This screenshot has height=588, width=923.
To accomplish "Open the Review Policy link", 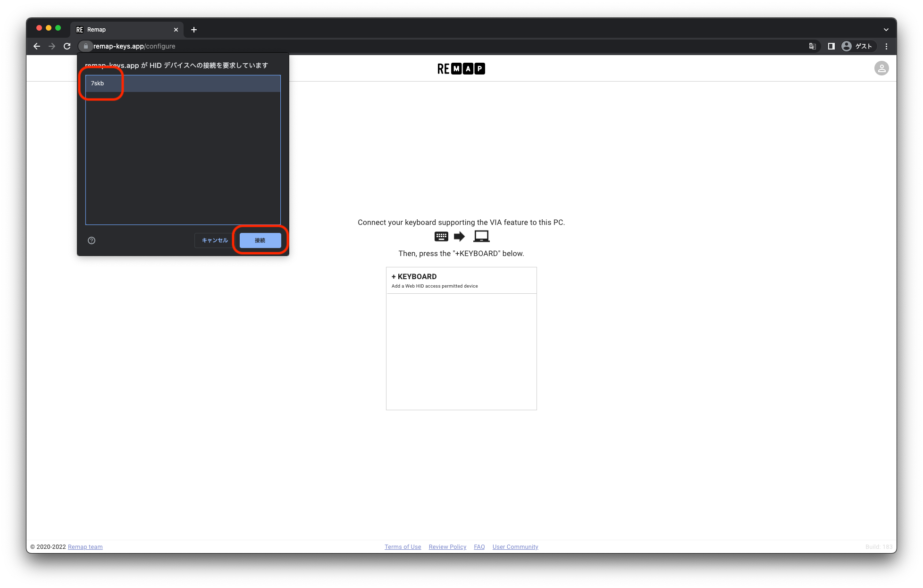I will tap(447, 547).
